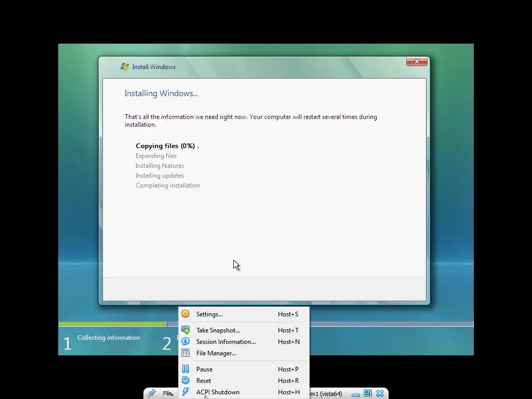Select Reset in the menu
This screenshot has height=399, width=532.
tap(244, 381)
